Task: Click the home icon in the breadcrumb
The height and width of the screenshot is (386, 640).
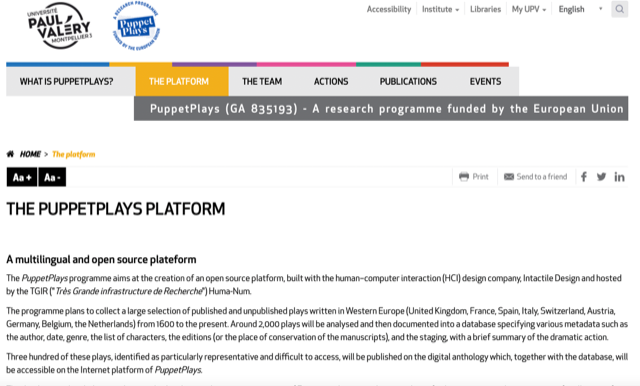Action: click(x=10, y=154)
